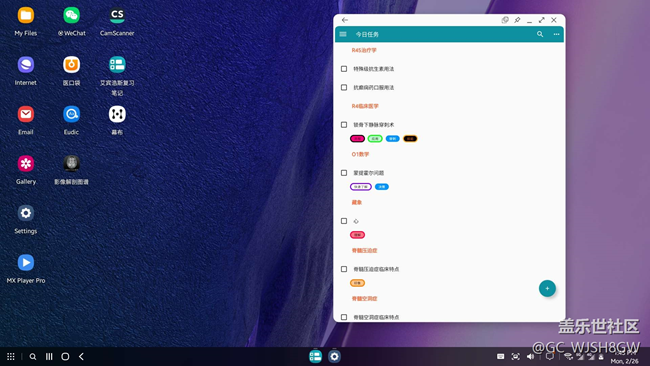
Task: Mark the 蒙提霍尔问题 task done
Action: (344, 173)
